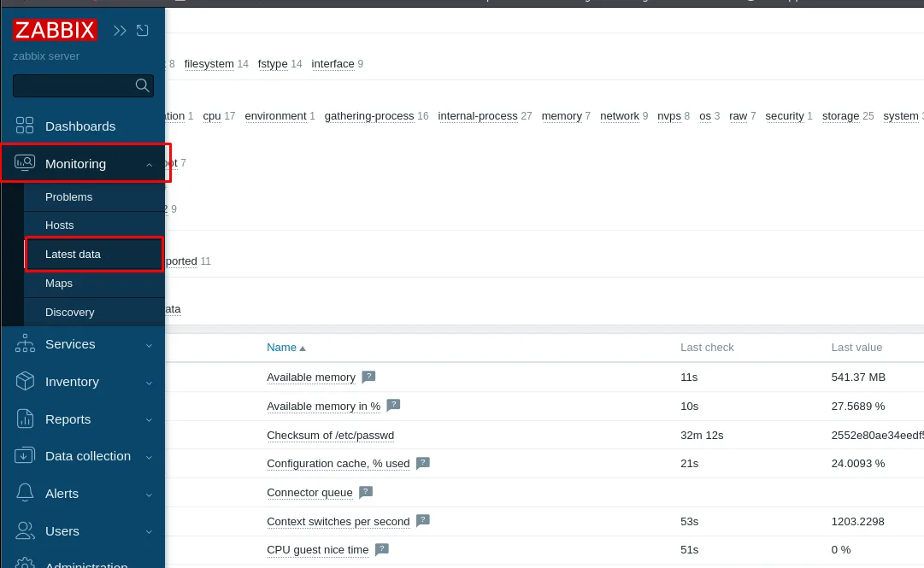Click the sidebar search input field
The image size is (924, 568).
coord(83,86)
